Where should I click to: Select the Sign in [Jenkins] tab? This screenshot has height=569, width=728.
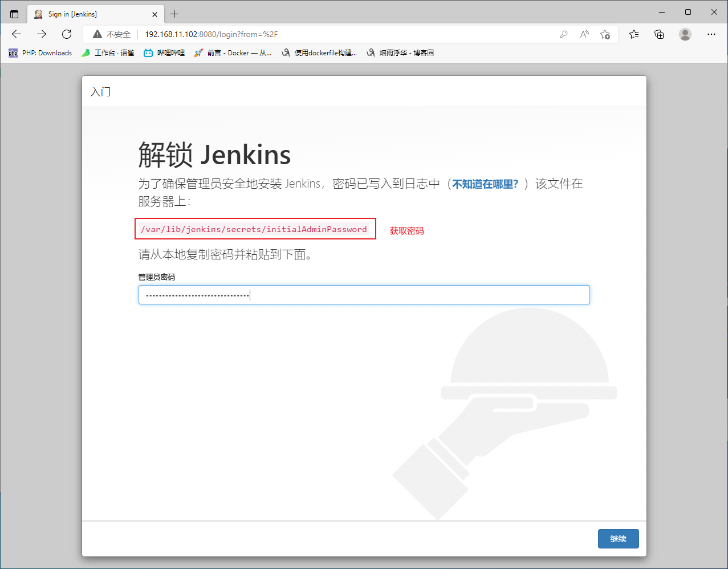95,14
